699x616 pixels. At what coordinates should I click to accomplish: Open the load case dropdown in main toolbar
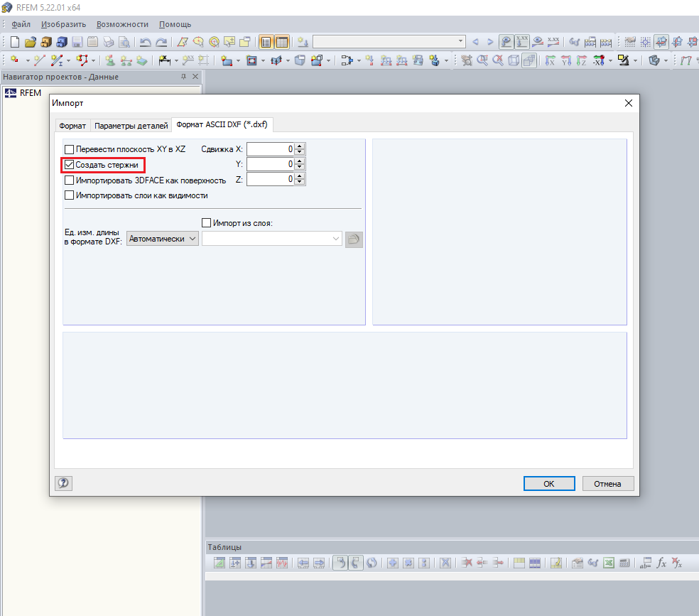pos(389,41)
